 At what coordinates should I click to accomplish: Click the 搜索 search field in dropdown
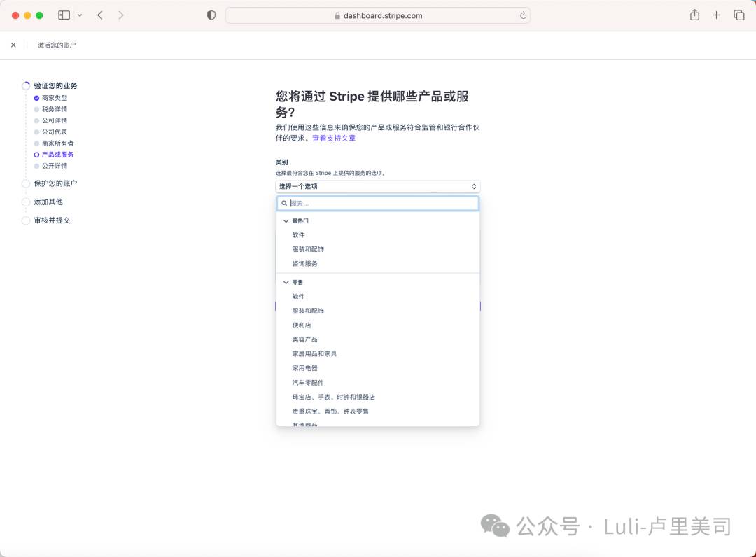[x=378, y=203]
